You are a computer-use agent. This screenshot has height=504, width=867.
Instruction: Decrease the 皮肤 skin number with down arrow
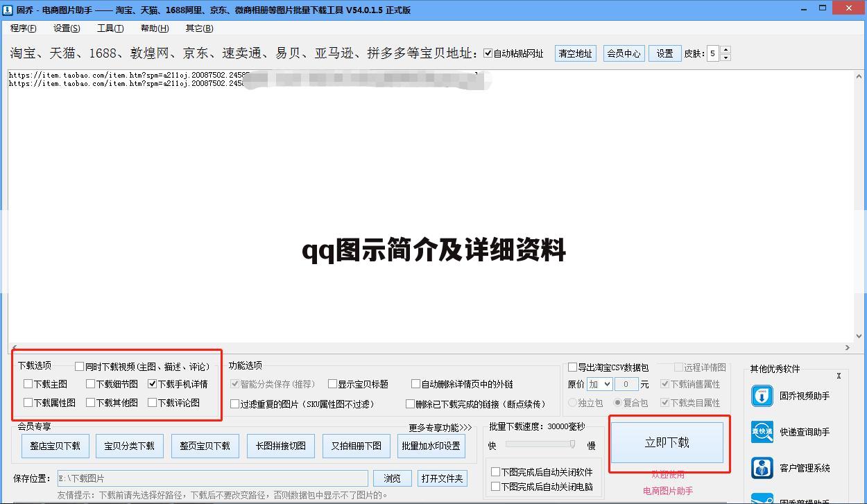click(726, 58)
